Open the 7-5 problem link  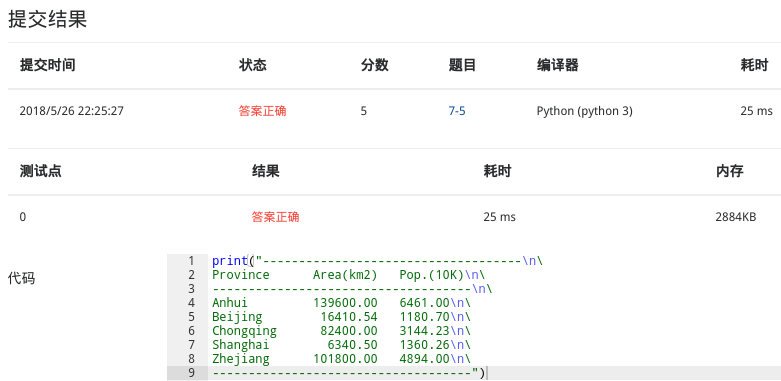tap(457, 111)
